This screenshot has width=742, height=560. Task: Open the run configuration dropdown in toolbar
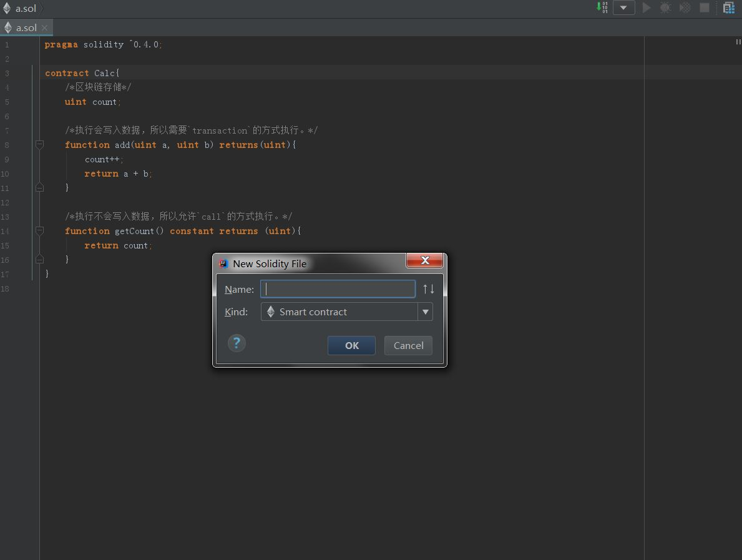[623, 7]
